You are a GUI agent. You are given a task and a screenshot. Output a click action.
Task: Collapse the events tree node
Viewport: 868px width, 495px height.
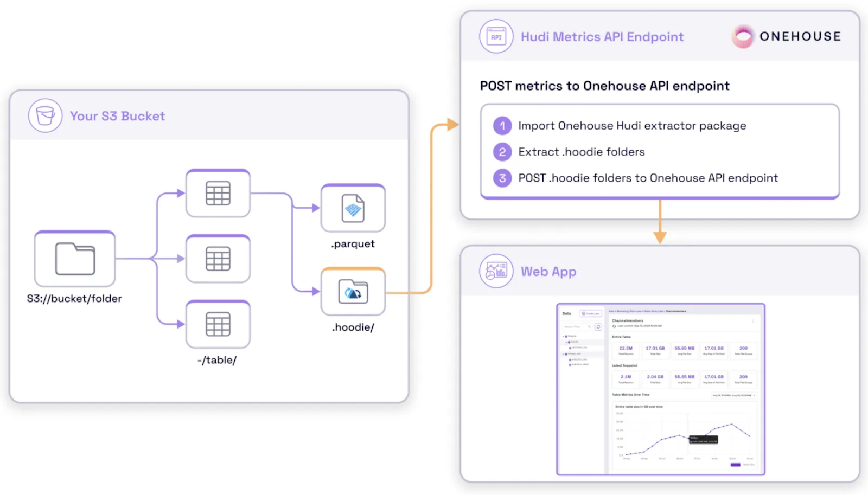click(566, 343)
